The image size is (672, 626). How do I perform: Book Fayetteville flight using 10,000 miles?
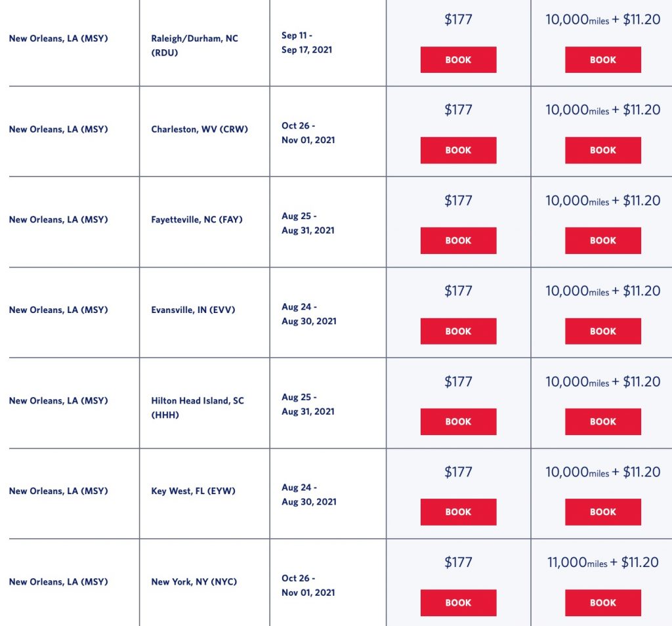click(602, 241)
